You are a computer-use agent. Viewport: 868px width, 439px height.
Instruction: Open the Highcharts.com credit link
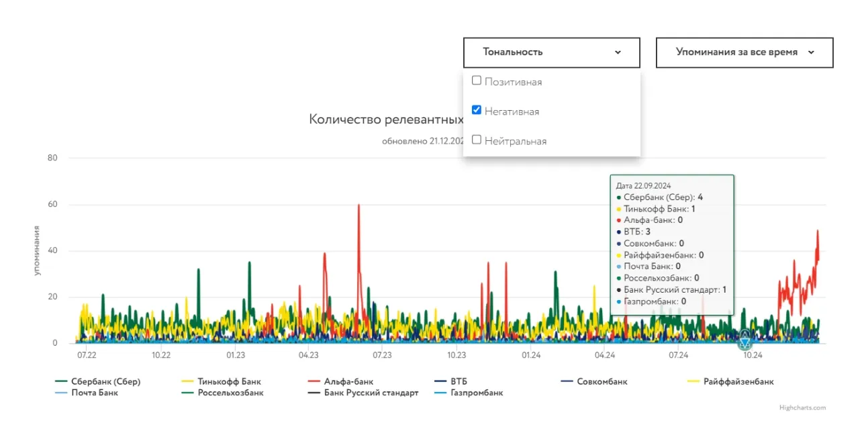(802, 407)
